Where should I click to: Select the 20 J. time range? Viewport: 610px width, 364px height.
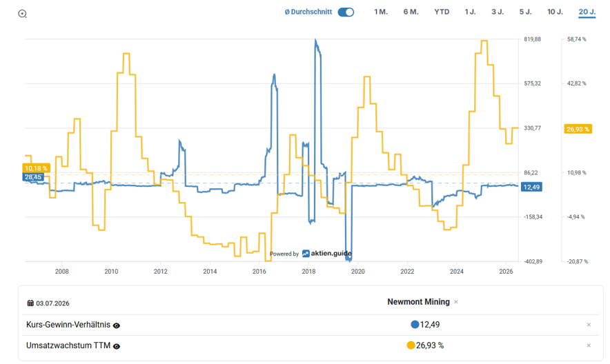click(x=587, y=12)
